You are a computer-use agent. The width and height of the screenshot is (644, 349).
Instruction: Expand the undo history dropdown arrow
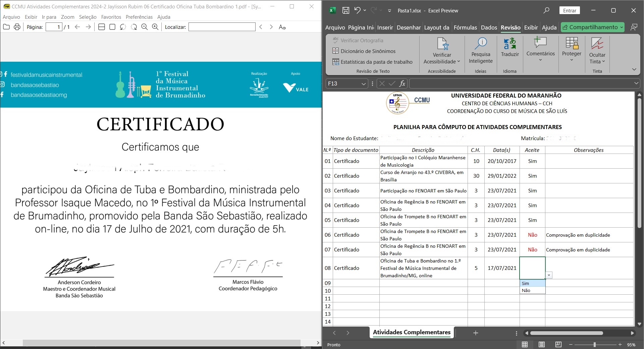365,11
